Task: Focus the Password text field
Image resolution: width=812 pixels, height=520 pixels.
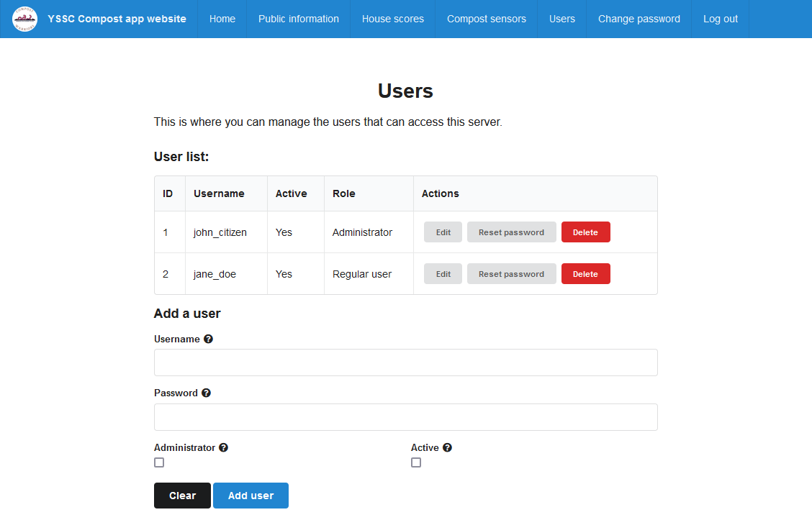Action: tap(405, 417)
